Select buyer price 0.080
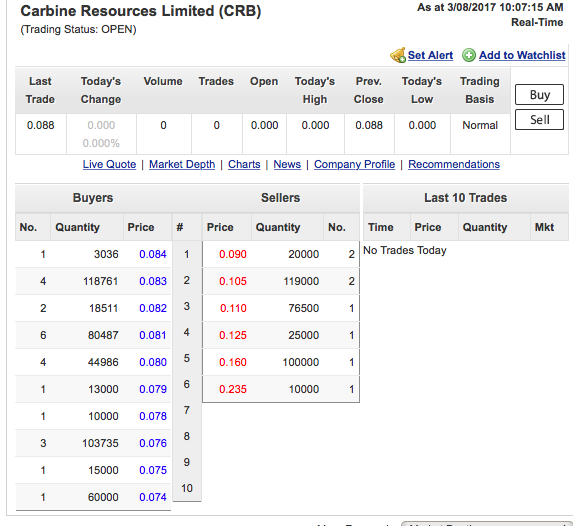573x526 pixels. tap(153, 362)
